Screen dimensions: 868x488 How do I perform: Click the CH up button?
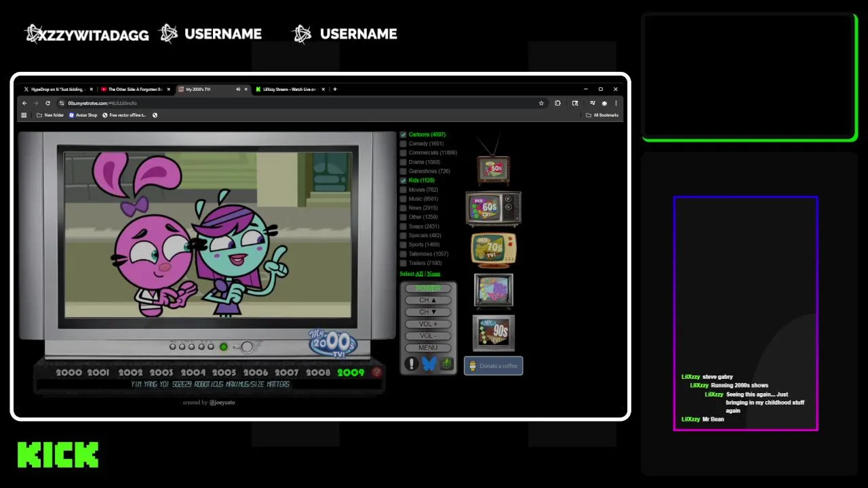click(428, 300)
